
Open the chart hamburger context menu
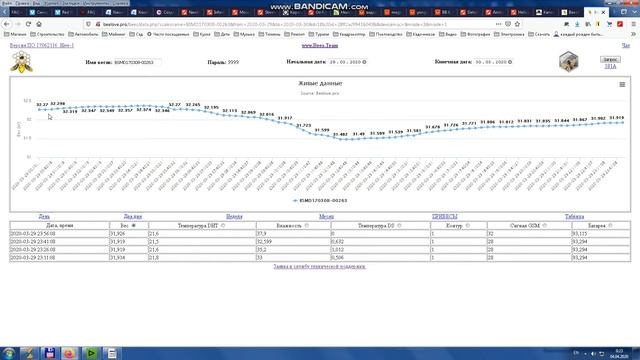[622, 84]
